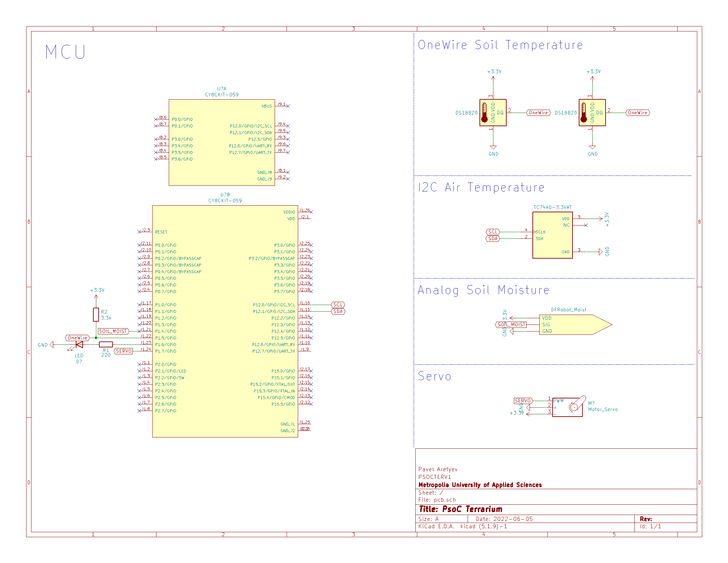Select the SCL global label beside J1.16

tap(338, 304)
